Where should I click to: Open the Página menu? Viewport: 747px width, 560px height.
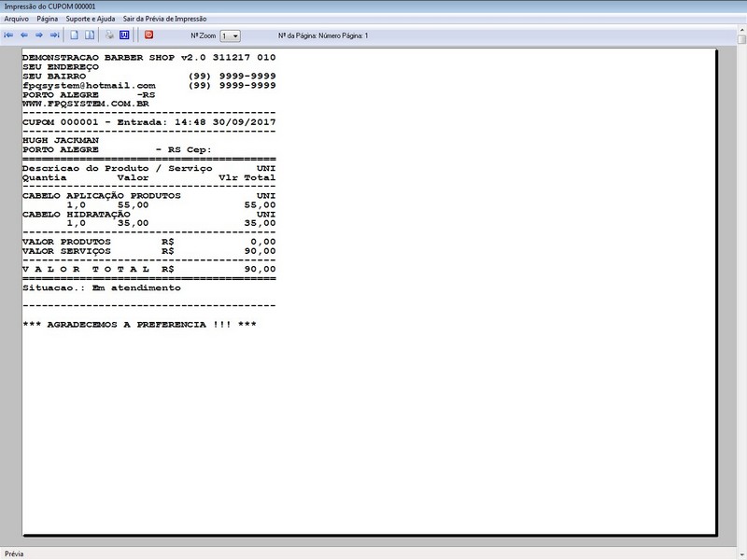coord(48,19)
